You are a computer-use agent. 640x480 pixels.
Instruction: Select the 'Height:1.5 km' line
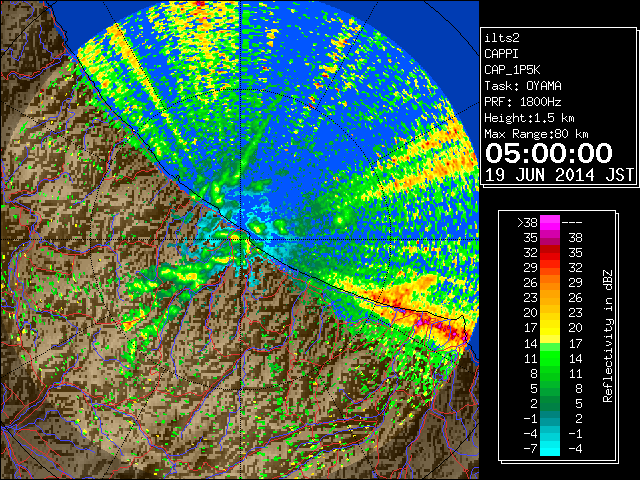[529, 118]
